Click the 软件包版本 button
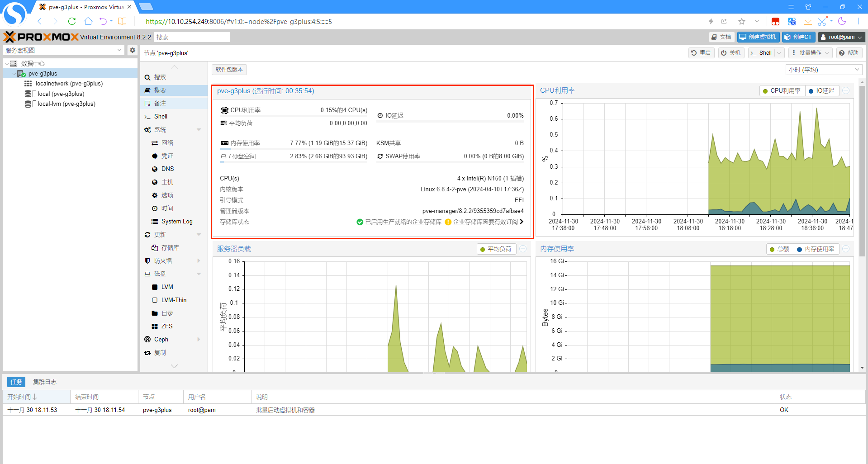This screenshot has width=868, height=464. pyautogui.click(x=229, y=70)
